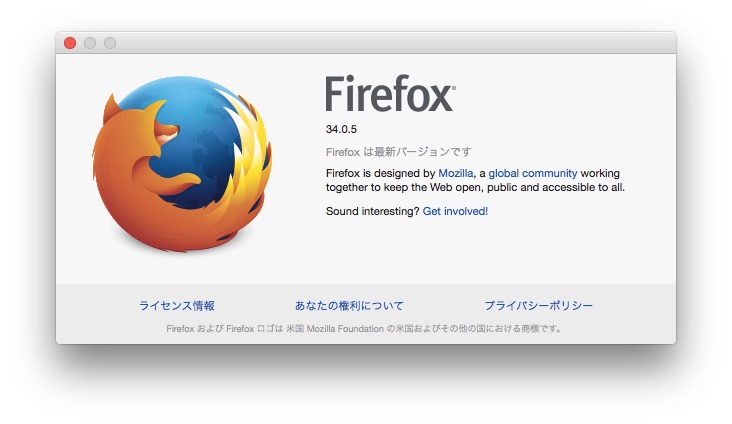732x424 pixels.
Task: Click the 'Sound interesting?' text
Action: pyautogui.click(x=373, y=211)
